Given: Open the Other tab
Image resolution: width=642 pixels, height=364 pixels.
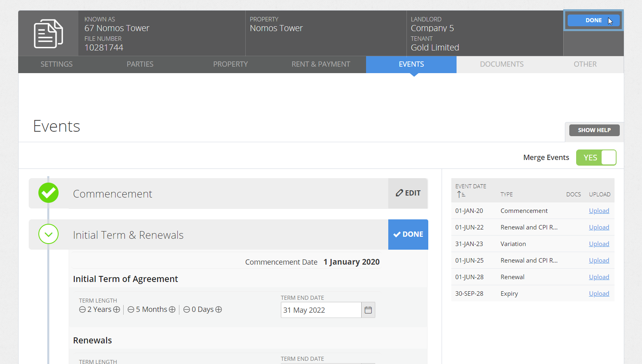Looking at the screenshot, I should pyautogui.click(x=585, y=64).
